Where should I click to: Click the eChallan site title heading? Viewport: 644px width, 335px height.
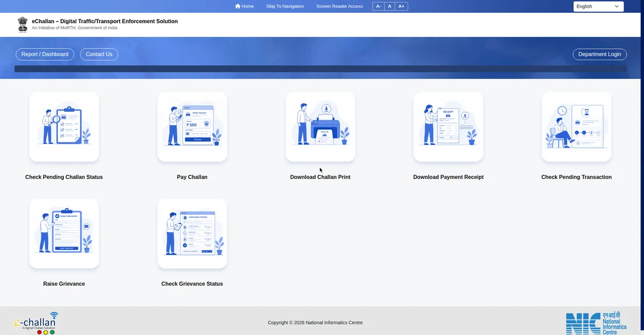coord(105,21)
